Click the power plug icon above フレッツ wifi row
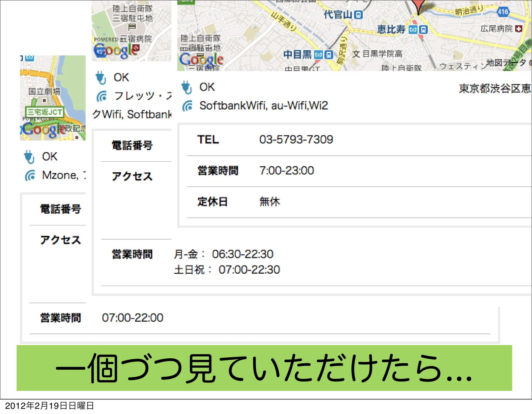The image size is (532, 414). (101, 78)
